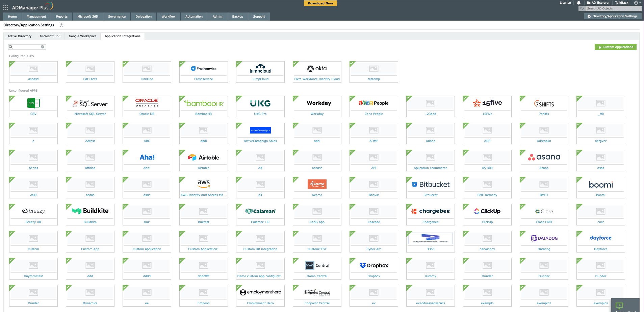Image resolution: width=644 pixels, height=312 pixels.
Task: Open the UKG Pro logo
Action: pyautogui.click(x=260, y=103)
